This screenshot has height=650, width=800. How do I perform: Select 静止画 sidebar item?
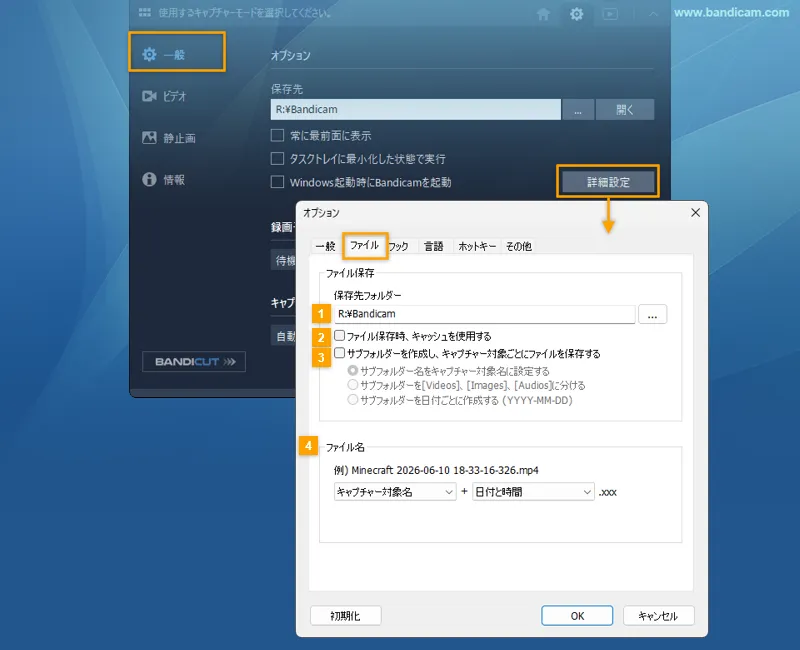169,138
